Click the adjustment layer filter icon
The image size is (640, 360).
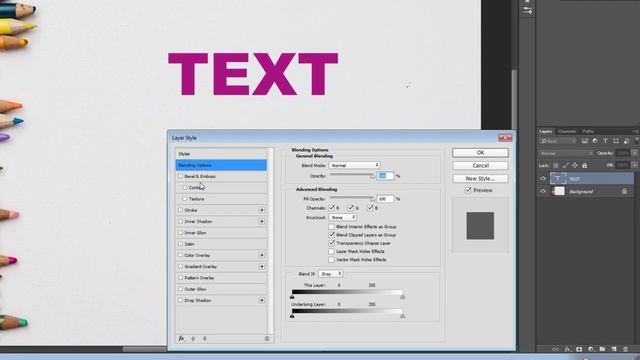(595, 141)
